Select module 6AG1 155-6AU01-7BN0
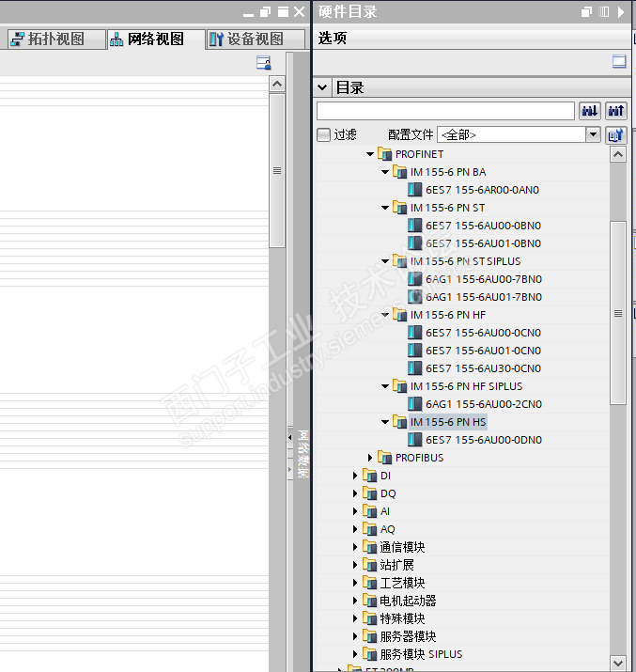The height and width of the screenshot is (672, 636). [484, 297]
